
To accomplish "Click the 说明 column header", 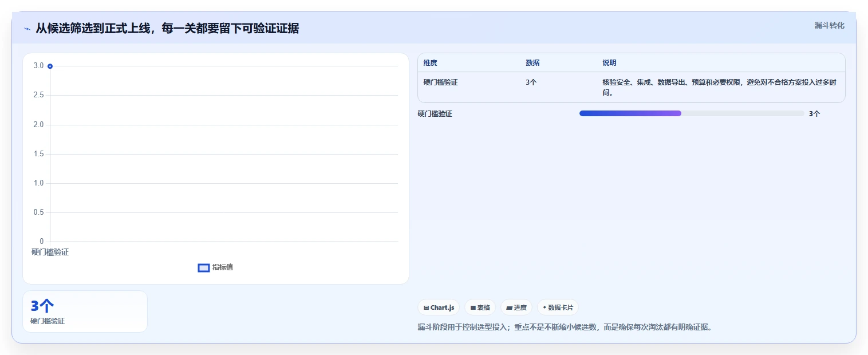I will pyautogui.click(x=609, y=63).
